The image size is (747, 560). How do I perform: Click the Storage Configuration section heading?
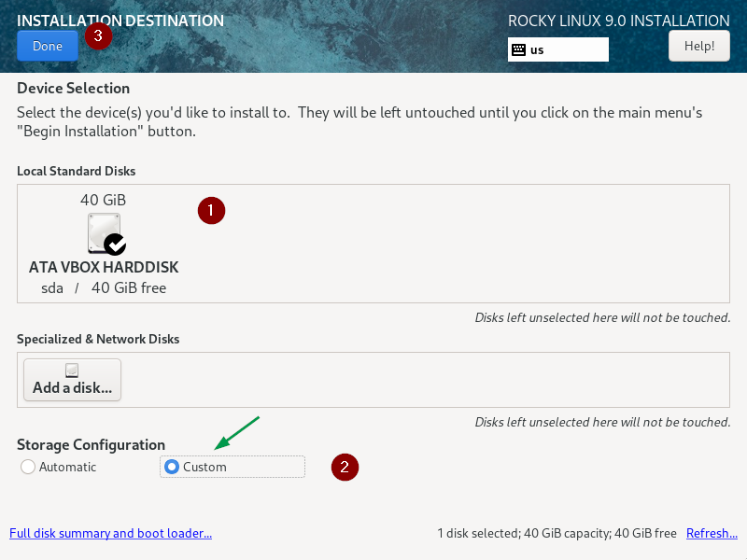tap(91, 444)
